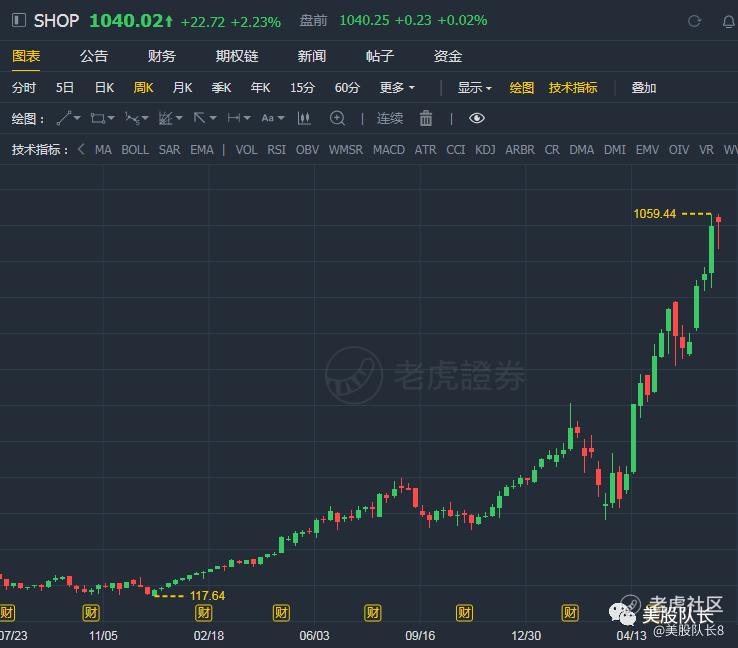
Task: Open the 财 earnings marker nearest 11/05
Action: pyautogui.click(x=91, y=613)
